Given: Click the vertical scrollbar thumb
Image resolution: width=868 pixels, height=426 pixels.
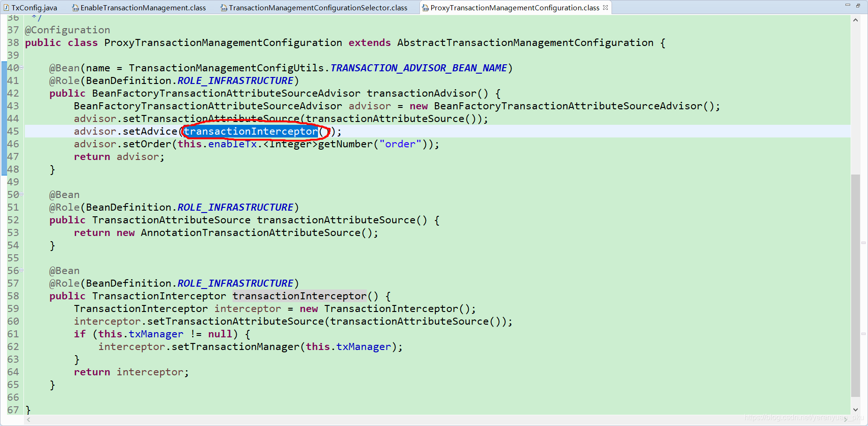Looking at the screenshot, I should (x=855, y=285).
